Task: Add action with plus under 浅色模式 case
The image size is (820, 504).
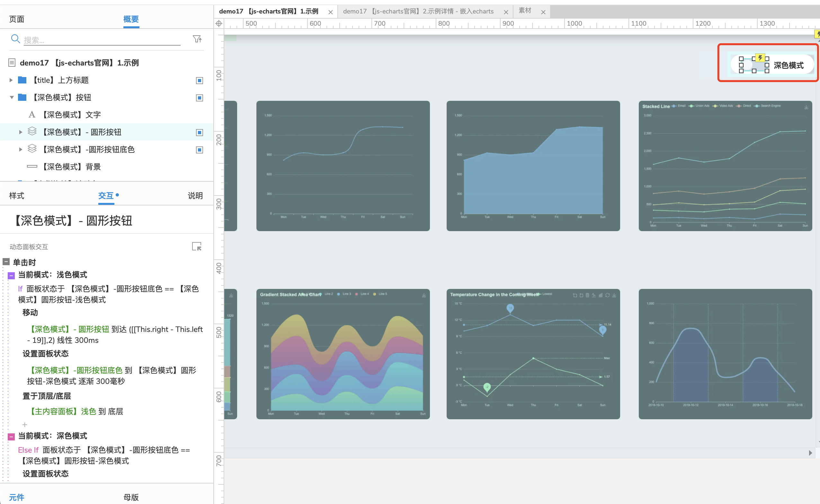Action: (x=25, y=424)
